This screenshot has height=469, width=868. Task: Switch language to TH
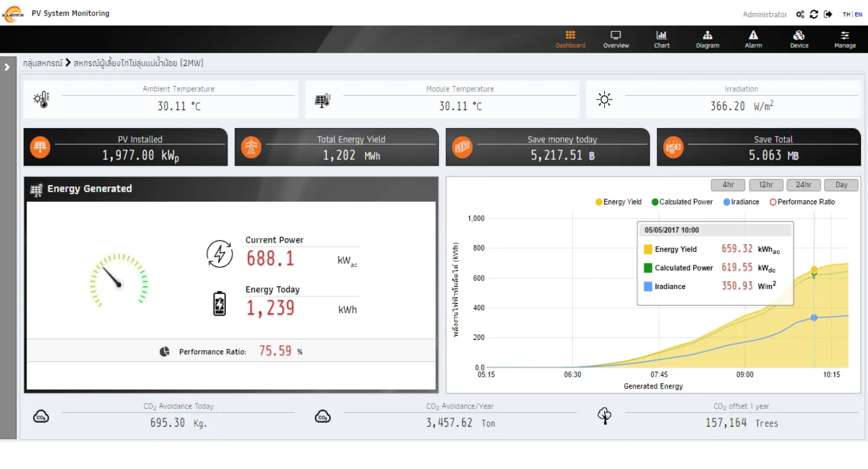(847, 14)
